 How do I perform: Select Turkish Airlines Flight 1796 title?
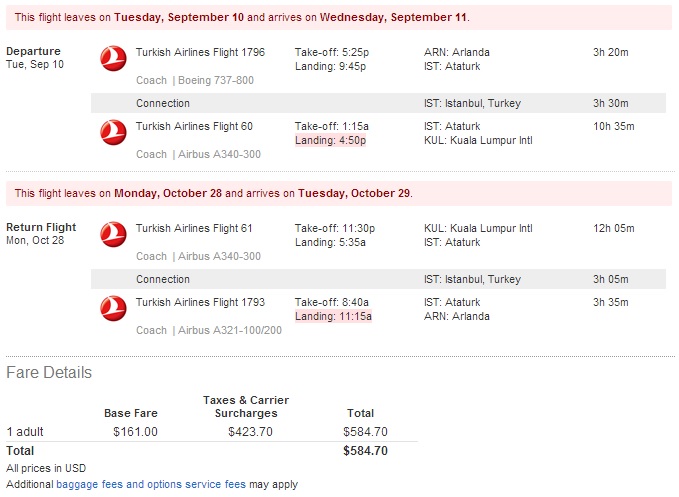pyautogui.click(x=200, y=52)
